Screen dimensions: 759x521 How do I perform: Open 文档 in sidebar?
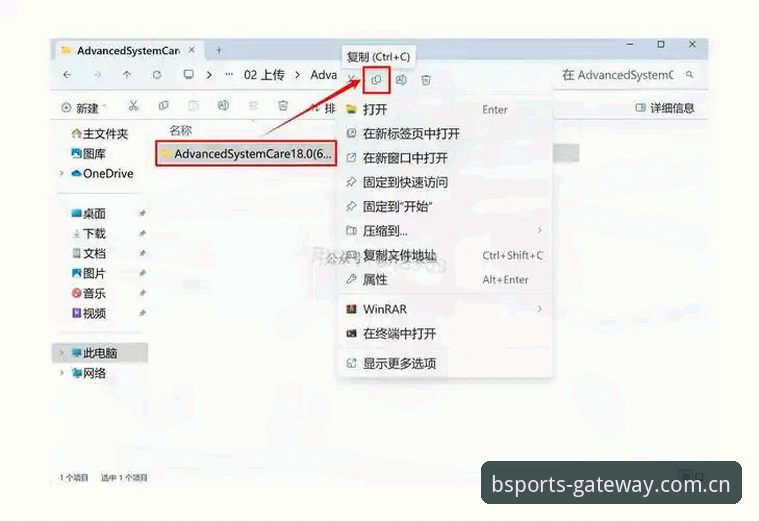[89, 253]
